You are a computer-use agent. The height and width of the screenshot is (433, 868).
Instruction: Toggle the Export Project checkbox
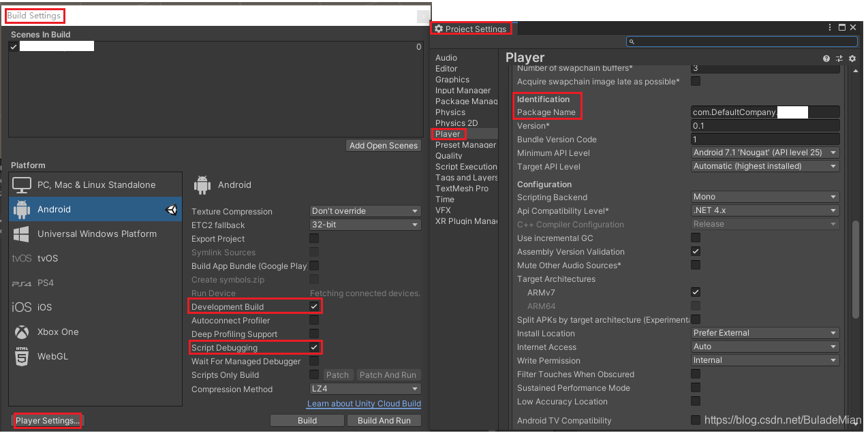pos(314,238)
